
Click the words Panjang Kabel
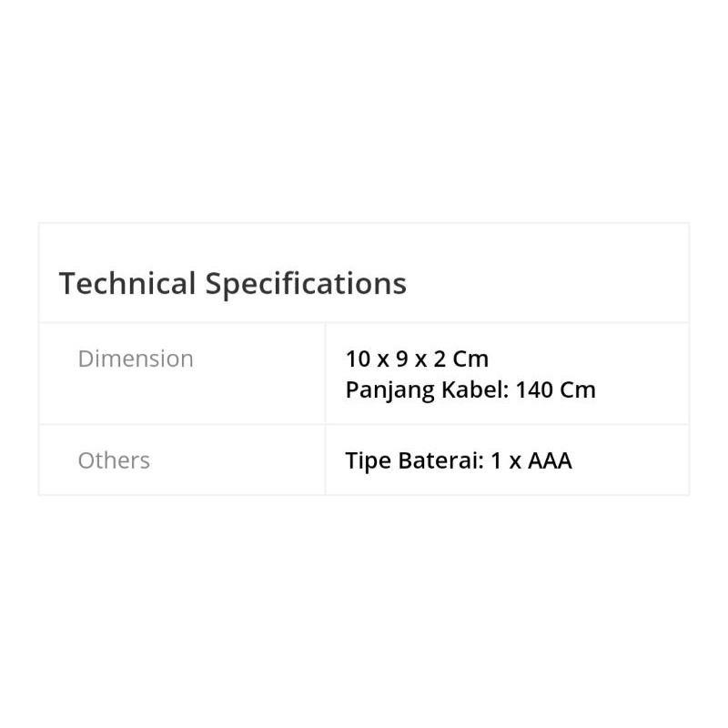click(426, 390)
